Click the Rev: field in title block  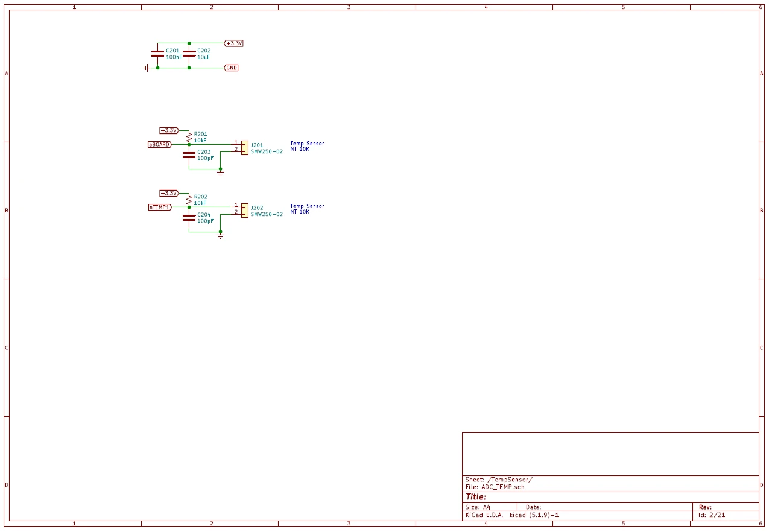(x=705, y=507)
